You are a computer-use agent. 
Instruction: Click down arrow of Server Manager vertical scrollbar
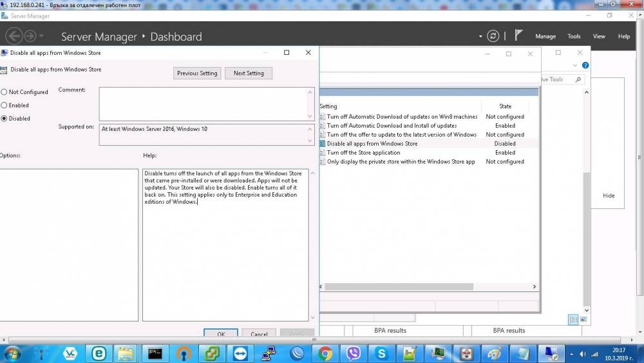(639, 332)
